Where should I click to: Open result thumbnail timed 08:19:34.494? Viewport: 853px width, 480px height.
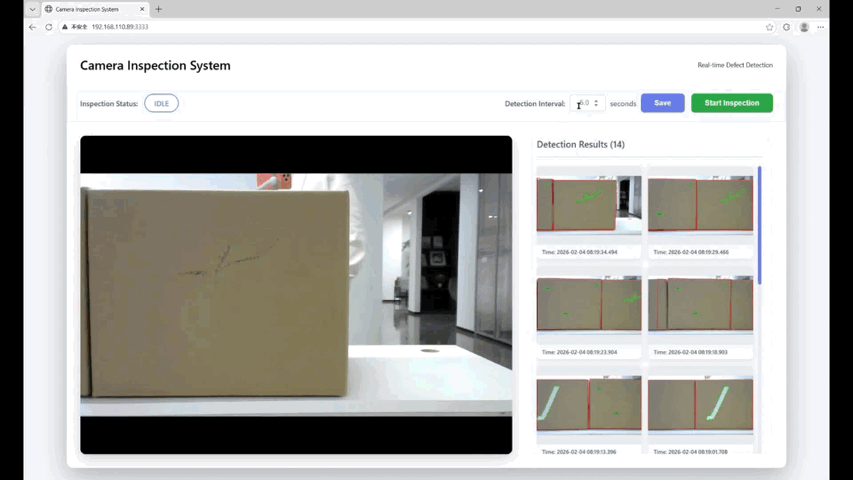(589, 205)
